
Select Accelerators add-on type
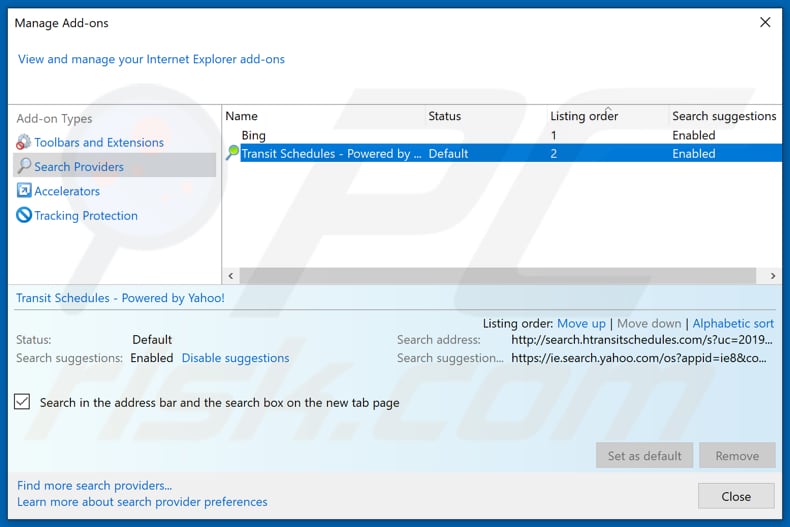click(67, 191)
